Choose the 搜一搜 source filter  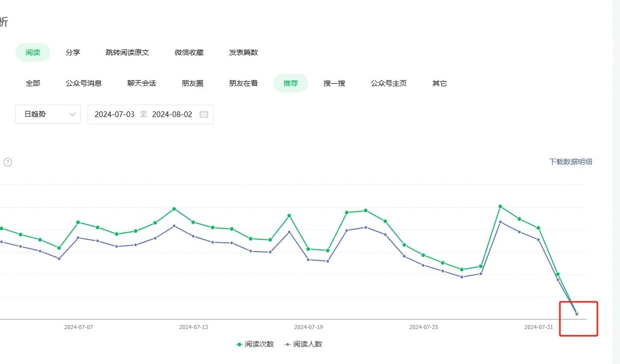[x=334, y=83]
